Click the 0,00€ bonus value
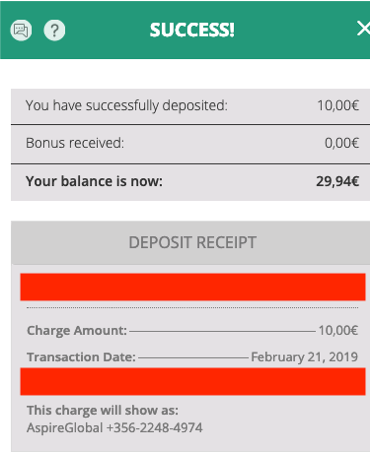 [x=342, y=143]
